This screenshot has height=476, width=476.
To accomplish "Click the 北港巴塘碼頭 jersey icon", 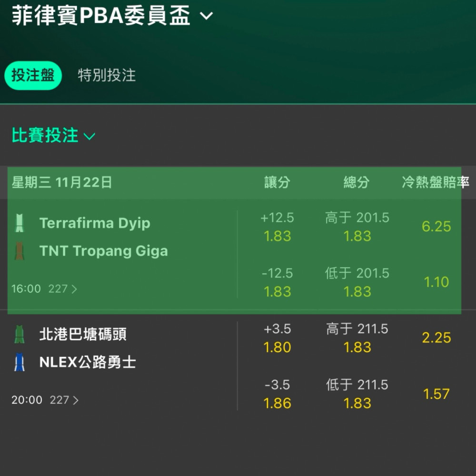I will click(x=20, y=334).
